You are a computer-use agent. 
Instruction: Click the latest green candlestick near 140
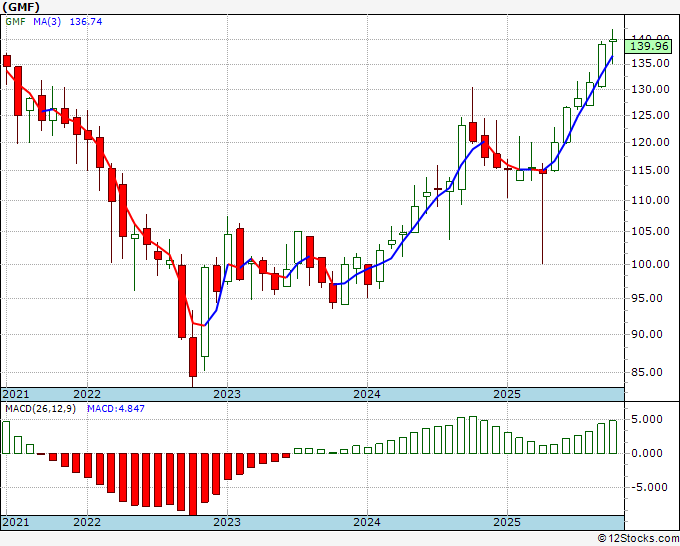[x=613, y=40]
